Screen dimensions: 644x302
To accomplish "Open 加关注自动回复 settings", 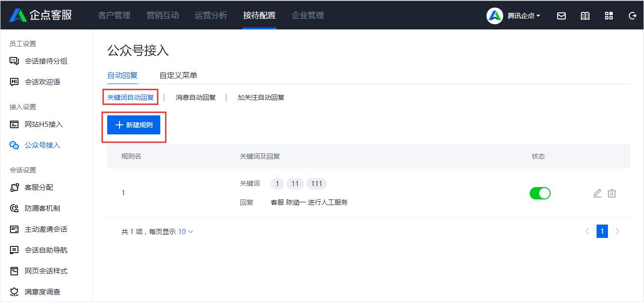I will [260, 97].
